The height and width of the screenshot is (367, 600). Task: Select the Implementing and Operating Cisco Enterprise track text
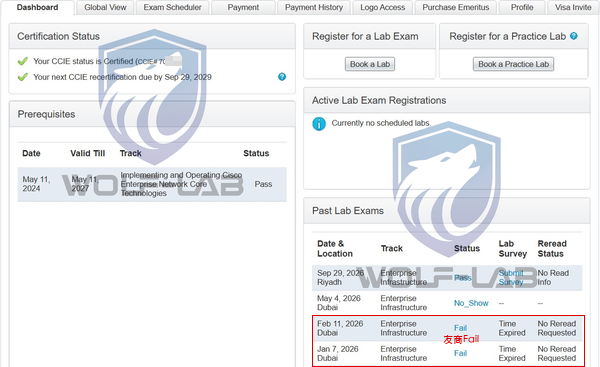(181, 184)
